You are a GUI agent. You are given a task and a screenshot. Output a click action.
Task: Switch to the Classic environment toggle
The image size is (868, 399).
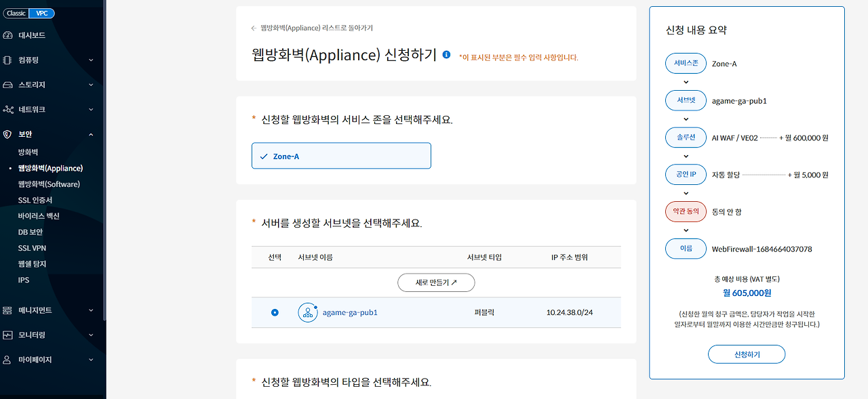tap(15, 12)
